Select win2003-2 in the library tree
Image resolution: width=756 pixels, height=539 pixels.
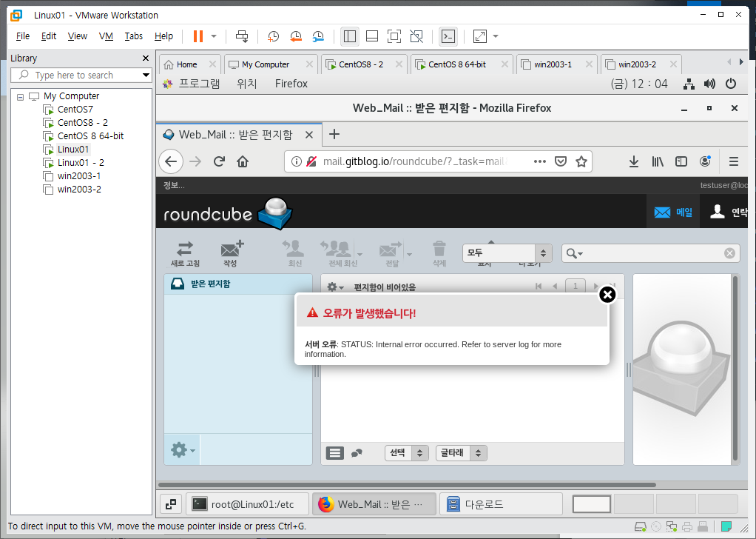(x=79, y=189)
